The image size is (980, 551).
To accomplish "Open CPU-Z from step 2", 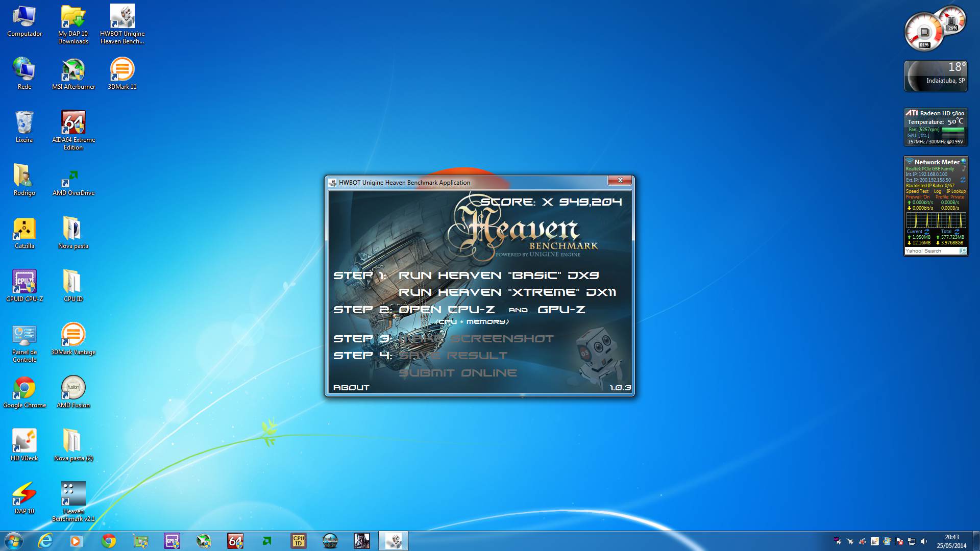I will [x=447, y=310].
